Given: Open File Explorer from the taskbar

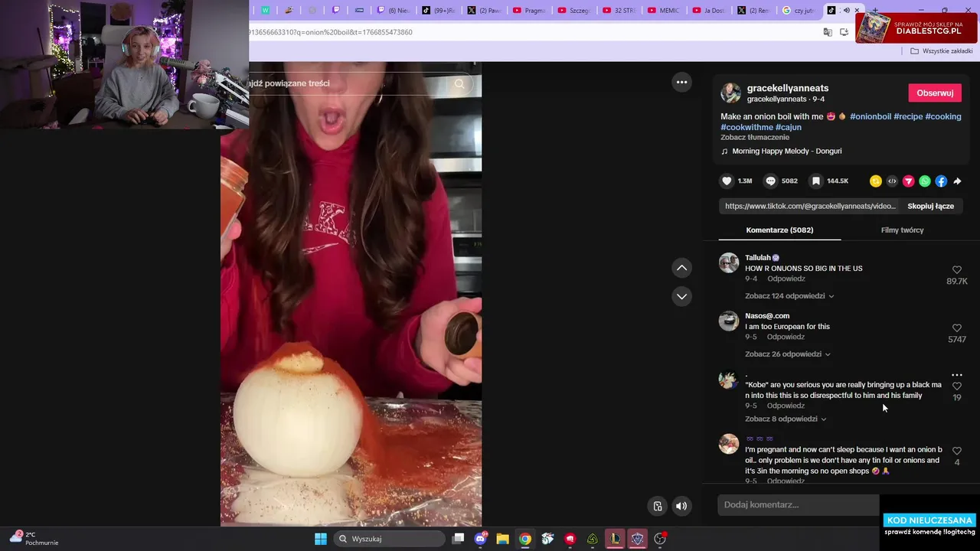Looking at the screenshot, I should pyautogui.click(x=502, y=539).
